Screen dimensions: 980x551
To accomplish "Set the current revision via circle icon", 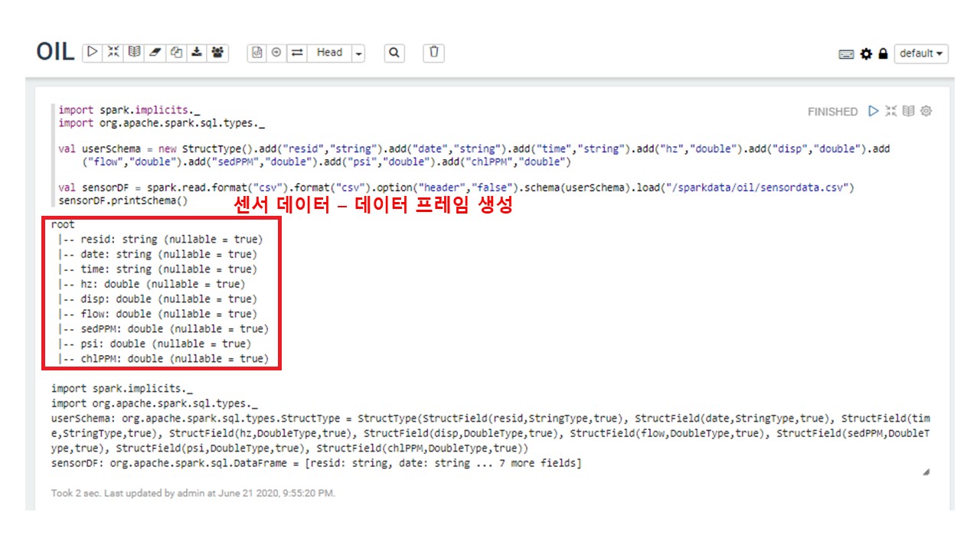I will pyautogui.click(x=276, y=53).
